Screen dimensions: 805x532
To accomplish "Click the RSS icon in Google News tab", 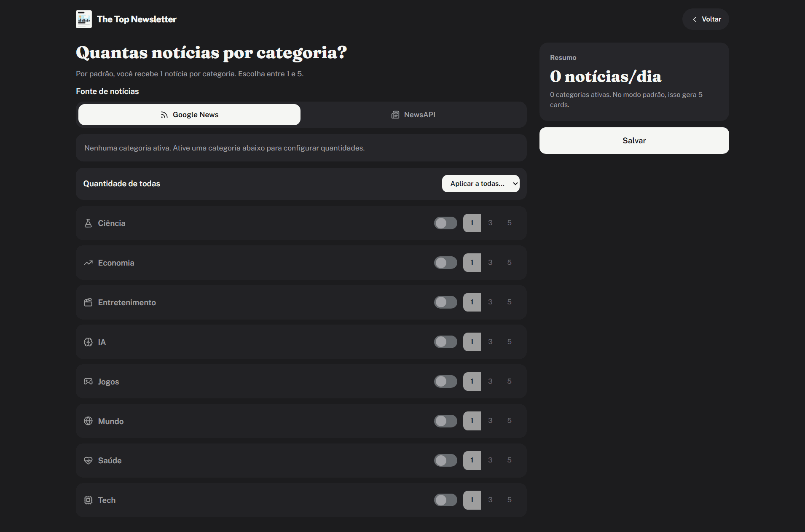I will click(x=164, y=115).
